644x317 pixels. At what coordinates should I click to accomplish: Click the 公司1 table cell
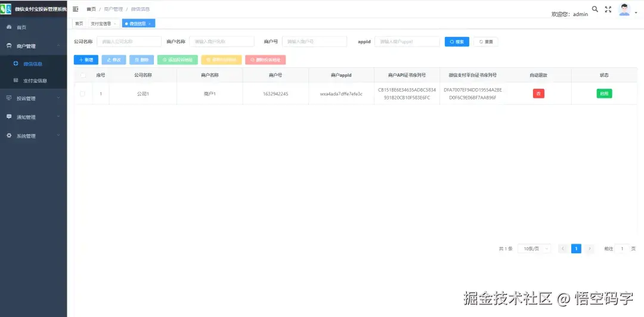[143, 94]
